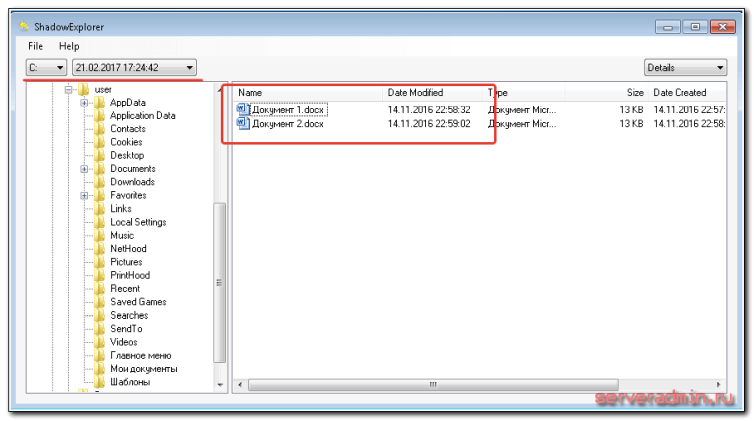Image resolution: width=754 pixels, height=421 pixels.
Task: Click the file list scroll left arrow
Action: coord(240,385)
